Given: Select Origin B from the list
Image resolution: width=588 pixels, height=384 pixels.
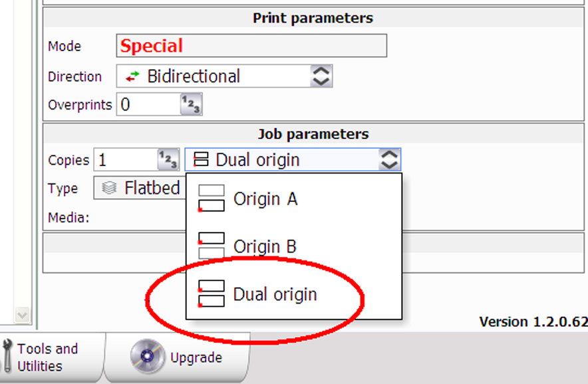Looking at the screenshot, I should click(265, 246).
